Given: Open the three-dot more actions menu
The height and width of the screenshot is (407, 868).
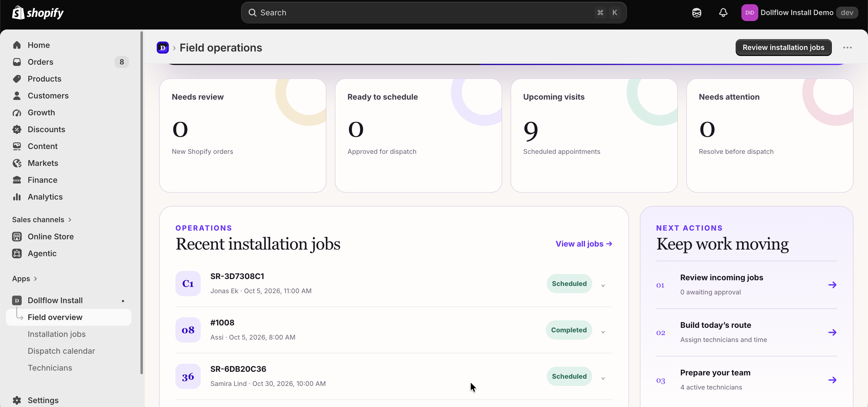Looking at the screenshot, I should click(848, 48).
